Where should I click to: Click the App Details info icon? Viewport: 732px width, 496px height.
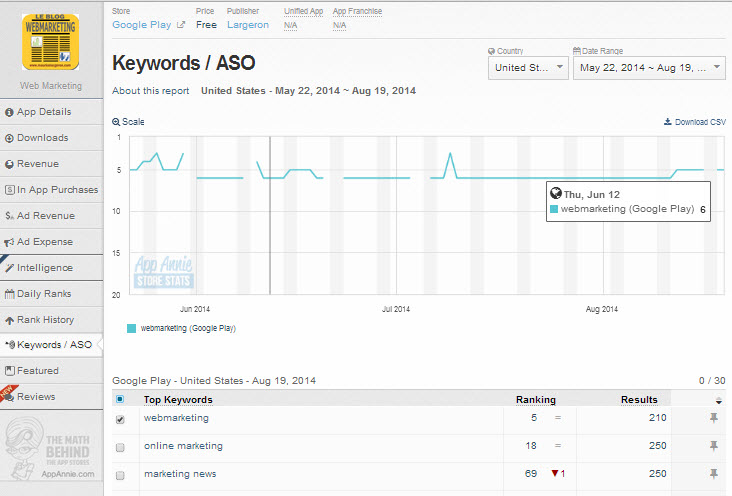9,112
